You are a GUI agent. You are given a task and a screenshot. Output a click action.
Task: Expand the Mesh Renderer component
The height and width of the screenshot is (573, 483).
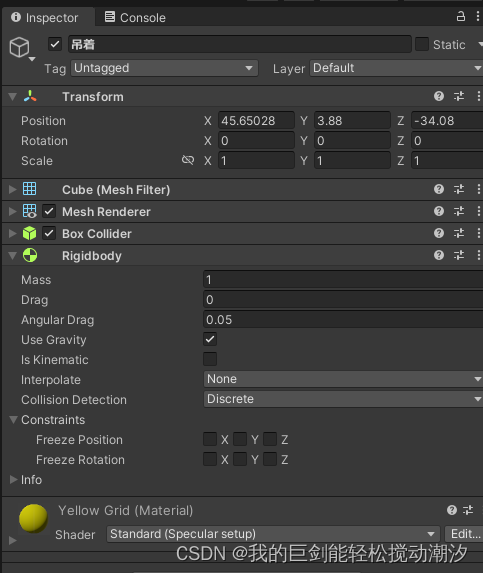coord(13,211)
